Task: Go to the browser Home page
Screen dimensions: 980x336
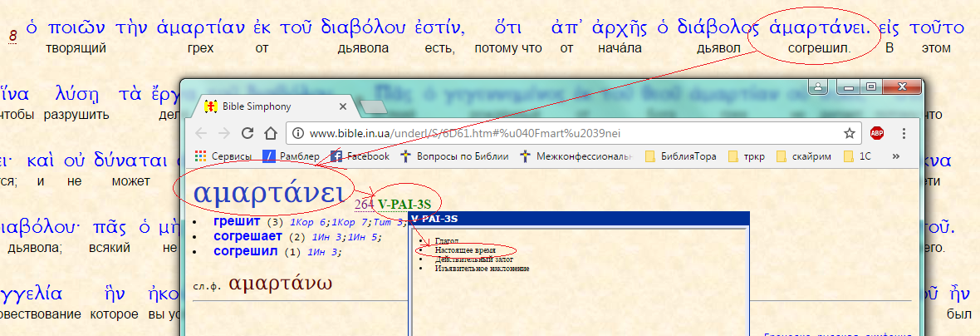Action: [x=270, y=133]
